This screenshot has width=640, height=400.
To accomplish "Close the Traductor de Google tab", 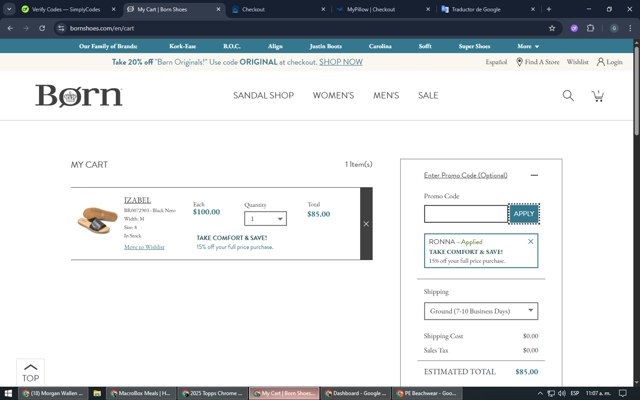I will coord(533,9).
